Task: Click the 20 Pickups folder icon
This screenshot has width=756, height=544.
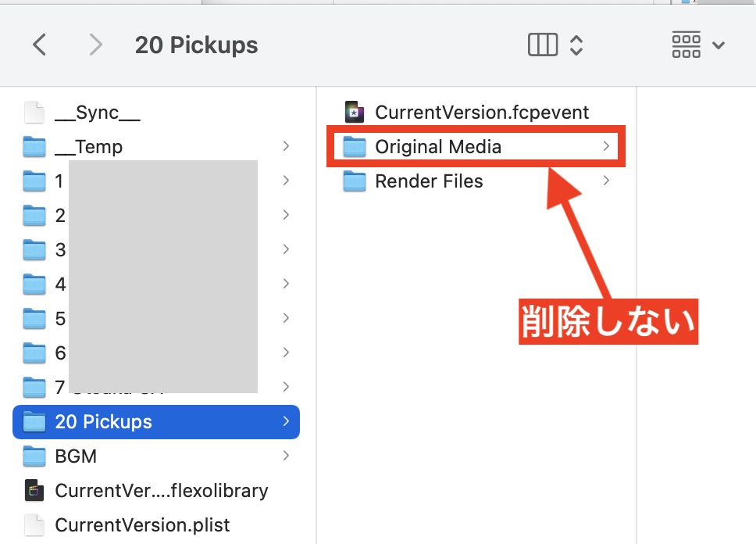Action: 34,422
